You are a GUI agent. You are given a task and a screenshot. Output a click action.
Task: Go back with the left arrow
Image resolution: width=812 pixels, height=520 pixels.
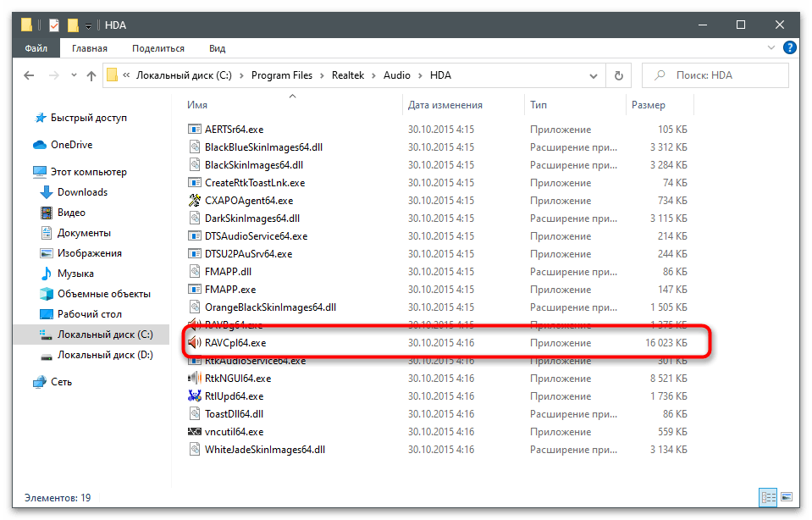pyautogui.click(x=29, y=75)
